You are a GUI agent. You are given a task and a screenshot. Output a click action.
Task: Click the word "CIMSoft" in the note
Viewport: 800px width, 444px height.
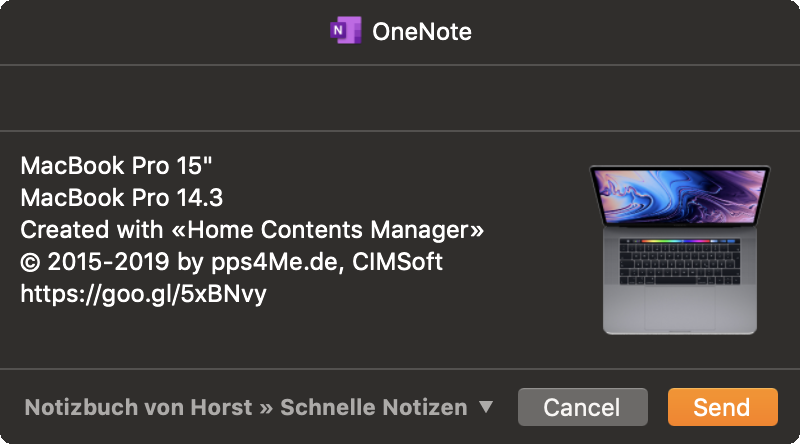397,262
